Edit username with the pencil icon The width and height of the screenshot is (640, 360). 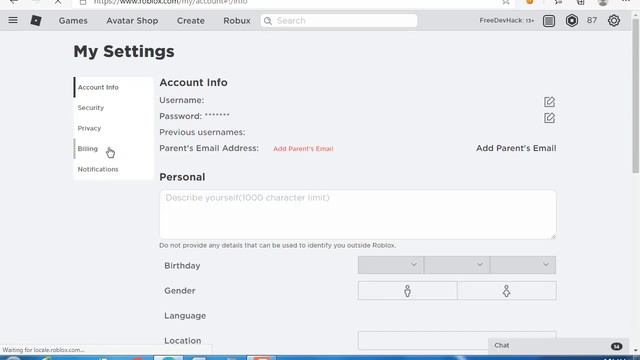549,102
